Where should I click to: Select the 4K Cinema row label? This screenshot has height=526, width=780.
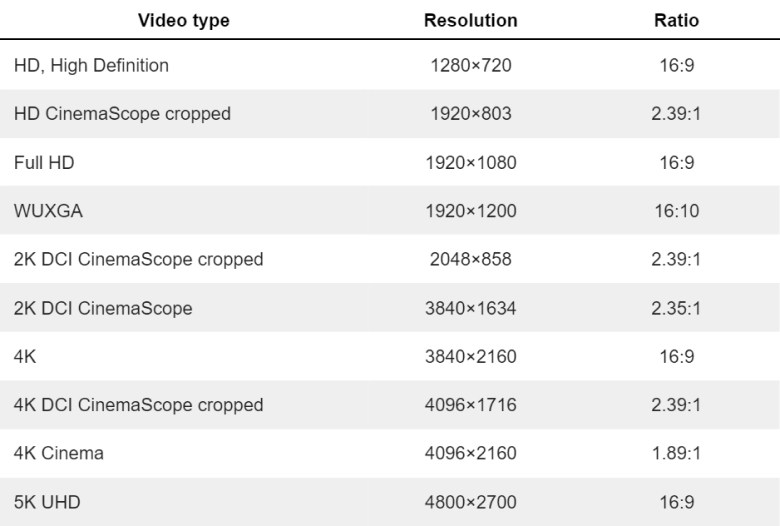(59, 453)
